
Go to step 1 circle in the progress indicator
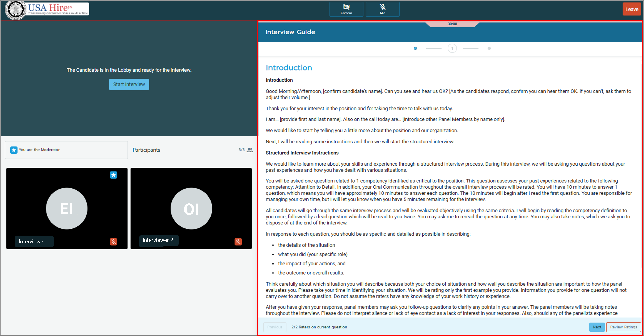click(452, 48)
